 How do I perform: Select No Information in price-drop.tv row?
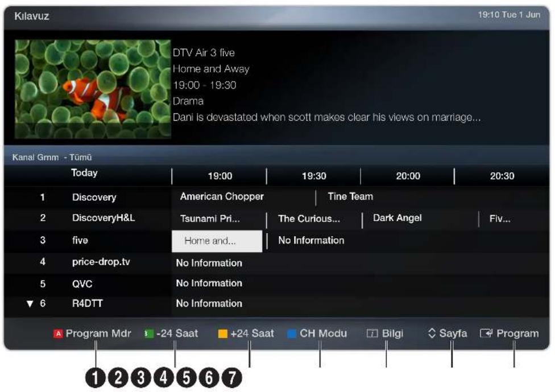[x=209, y=263]
